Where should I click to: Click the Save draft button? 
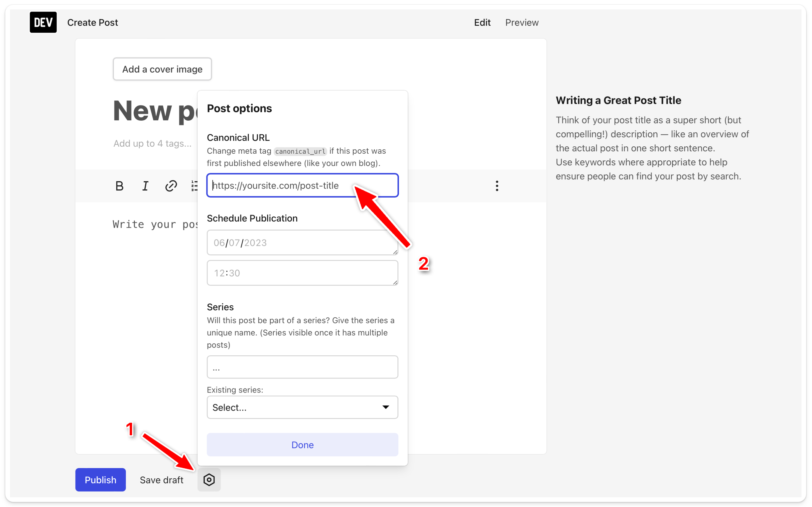point(162,479)
